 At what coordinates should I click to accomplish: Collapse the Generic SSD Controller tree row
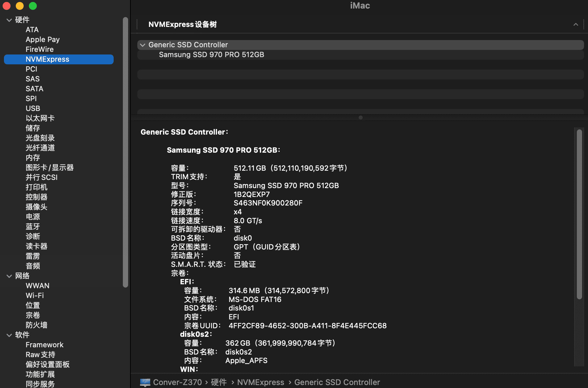pyautogui.click(x=143, y=45)
